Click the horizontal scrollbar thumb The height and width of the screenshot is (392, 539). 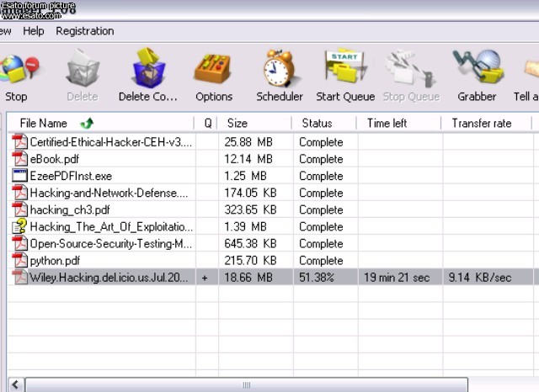pos(247,384)
